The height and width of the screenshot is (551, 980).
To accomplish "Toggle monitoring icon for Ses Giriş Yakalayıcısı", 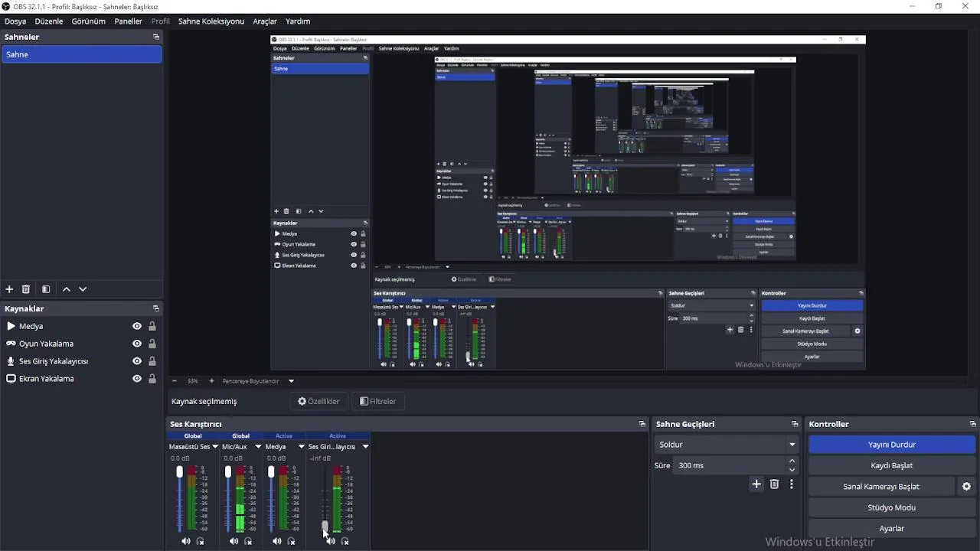I will coord(345,541).
